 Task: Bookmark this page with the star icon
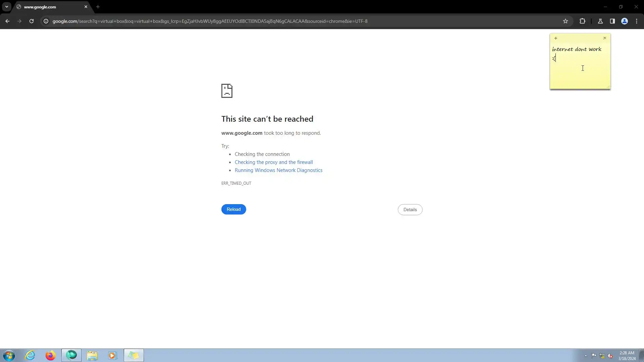pyautogui.click(x=566, y=21)
